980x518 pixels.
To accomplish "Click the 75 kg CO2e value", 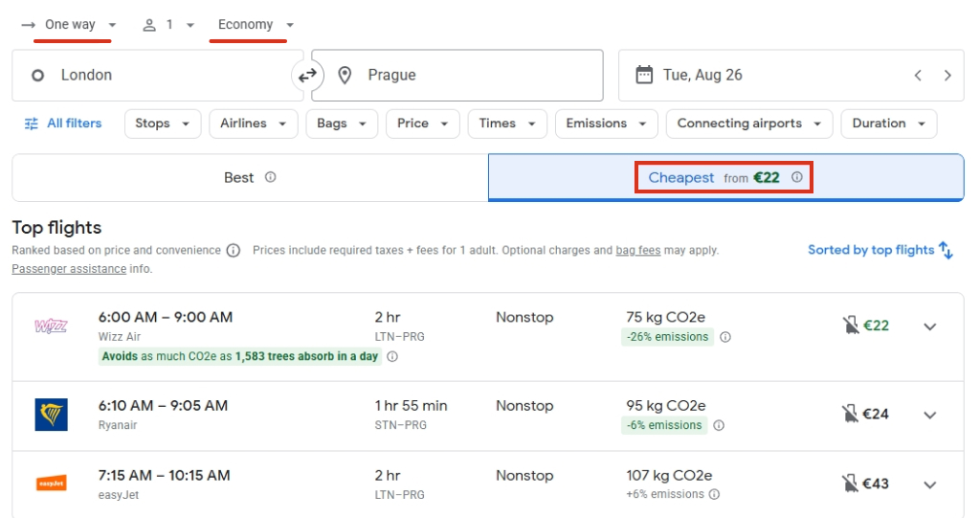I will pos(666,318).
